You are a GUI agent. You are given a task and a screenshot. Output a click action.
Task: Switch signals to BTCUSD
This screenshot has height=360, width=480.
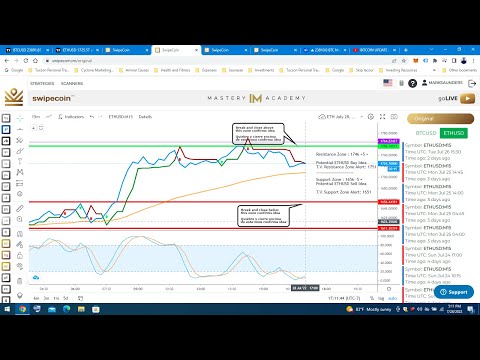point(426,133)
